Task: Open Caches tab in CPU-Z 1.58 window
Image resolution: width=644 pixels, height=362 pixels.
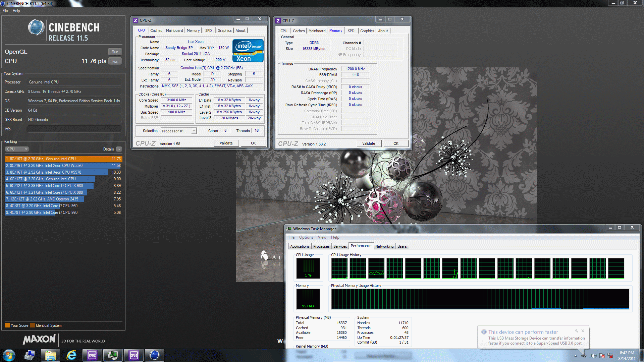Action: pyautogui.click(x=156, y=31)
